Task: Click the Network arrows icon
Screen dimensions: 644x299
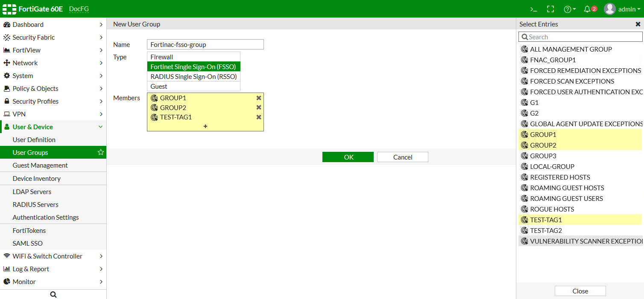Action: [7, 63]
